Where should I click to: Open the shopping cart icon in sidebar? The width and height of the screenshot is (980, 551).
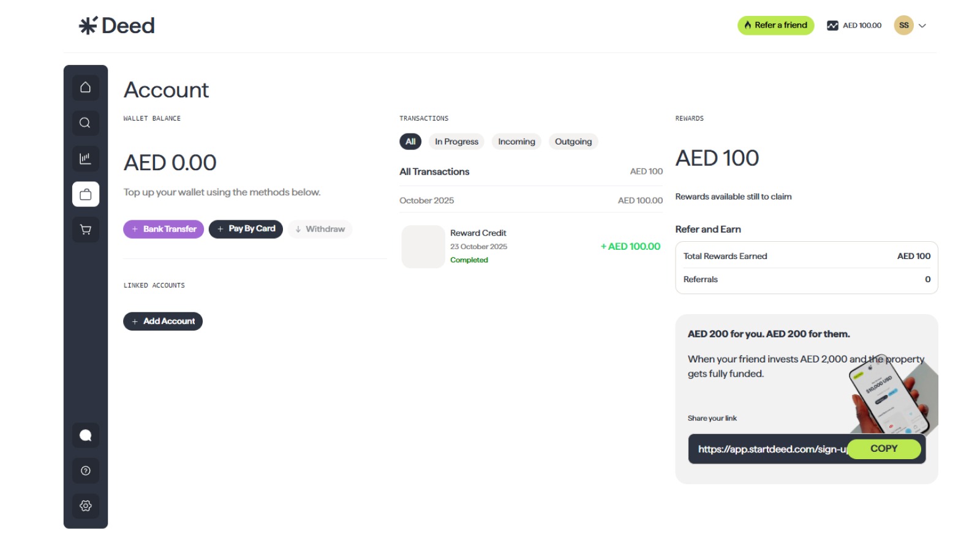click(85, 230)
